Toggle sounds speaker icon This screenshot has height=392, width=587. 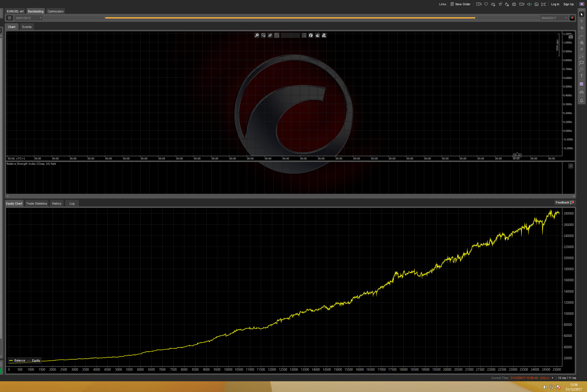[x=529, y=4]
